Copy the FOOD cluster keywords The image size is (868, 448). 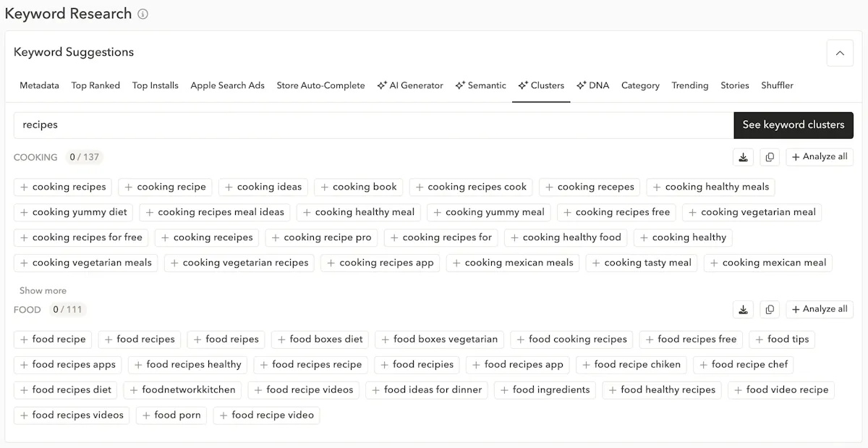[x=770, y=310]
